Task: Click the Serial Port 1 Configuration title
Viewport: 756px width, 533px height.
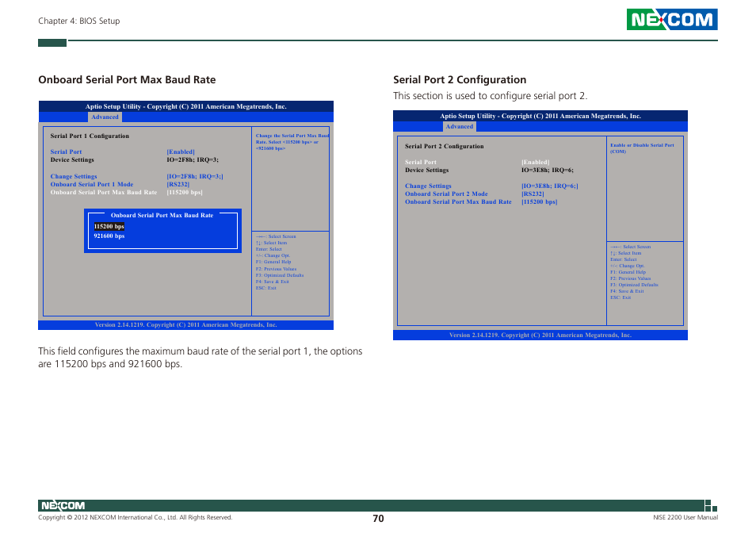Action: (90, 136)
